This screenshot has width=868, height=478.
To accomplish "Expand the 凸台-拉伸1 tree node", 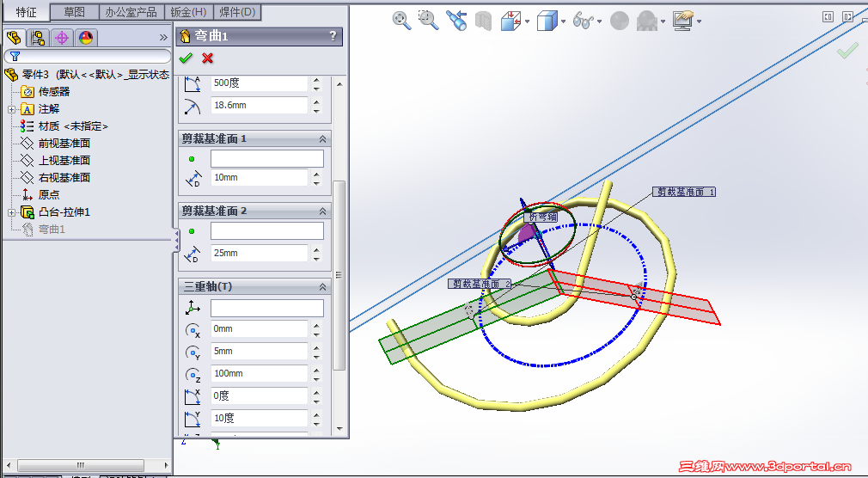I will point(12,212).
